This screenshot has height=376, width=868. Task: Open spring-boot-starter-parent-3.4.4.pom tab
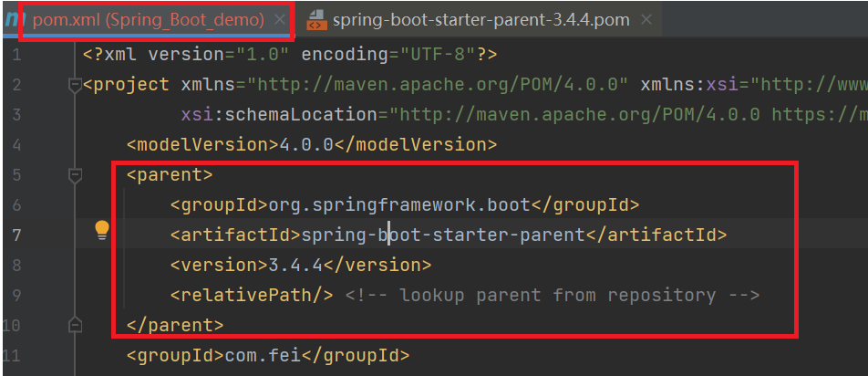tap(480, 20)
